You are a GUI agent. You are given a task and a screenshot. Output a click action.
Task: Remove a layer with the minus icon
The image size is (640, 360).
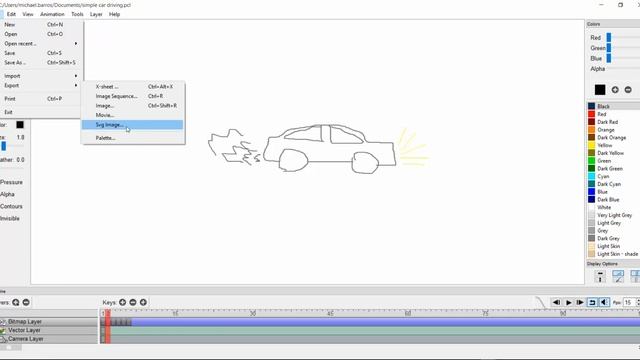[x=26, y=302]
